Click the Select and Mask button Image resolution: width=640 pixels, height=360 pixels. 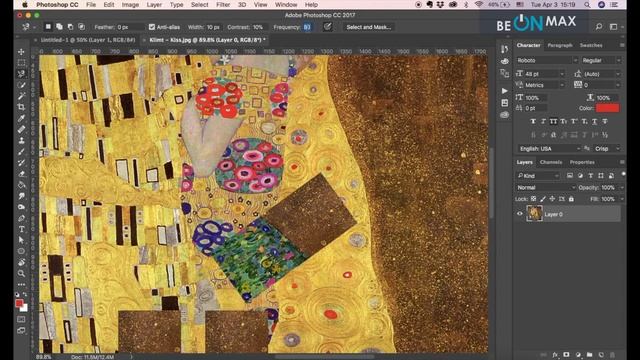click(369, 27)
